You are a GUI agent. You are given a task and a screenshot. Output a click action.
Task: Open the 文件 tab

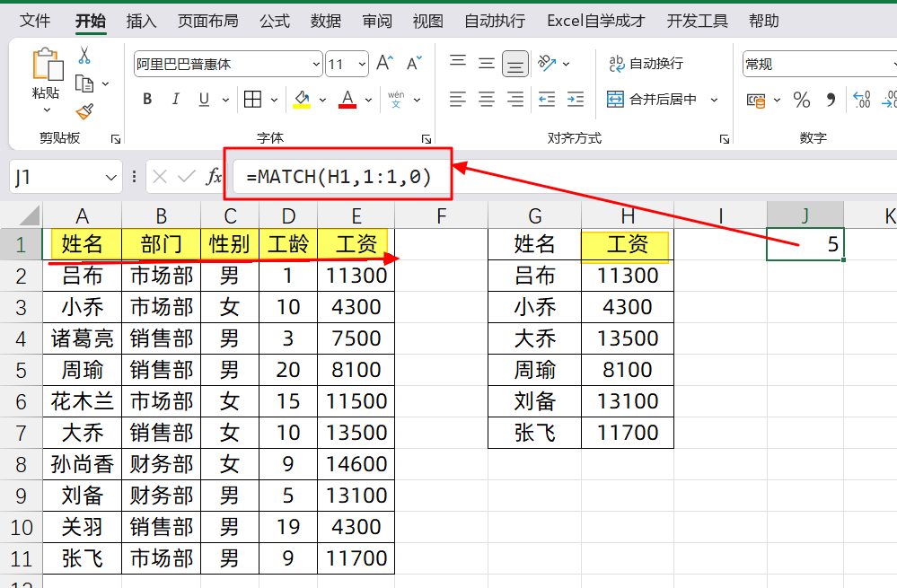point(35,22)
